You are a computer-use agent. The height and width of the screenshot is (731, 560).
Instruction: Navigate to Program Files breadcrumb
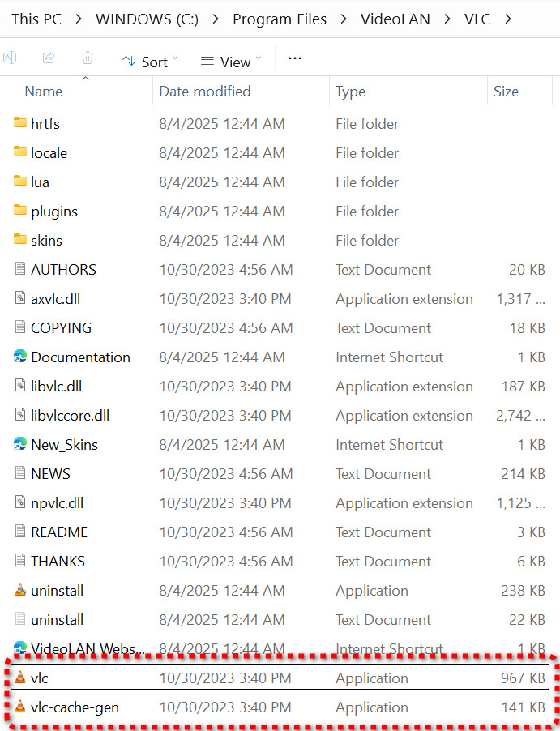[280, 19]
